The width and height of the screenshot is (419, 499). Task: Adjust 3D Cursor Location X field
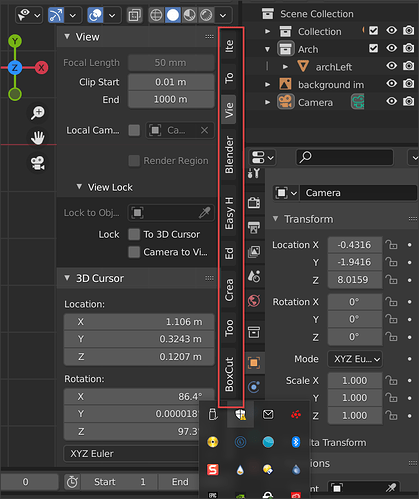coord(139,322)
